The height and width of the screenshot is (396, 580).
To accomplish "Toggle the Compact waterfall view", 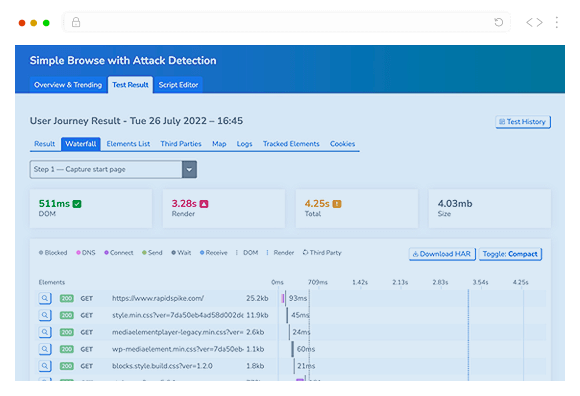I will [510, 254].
